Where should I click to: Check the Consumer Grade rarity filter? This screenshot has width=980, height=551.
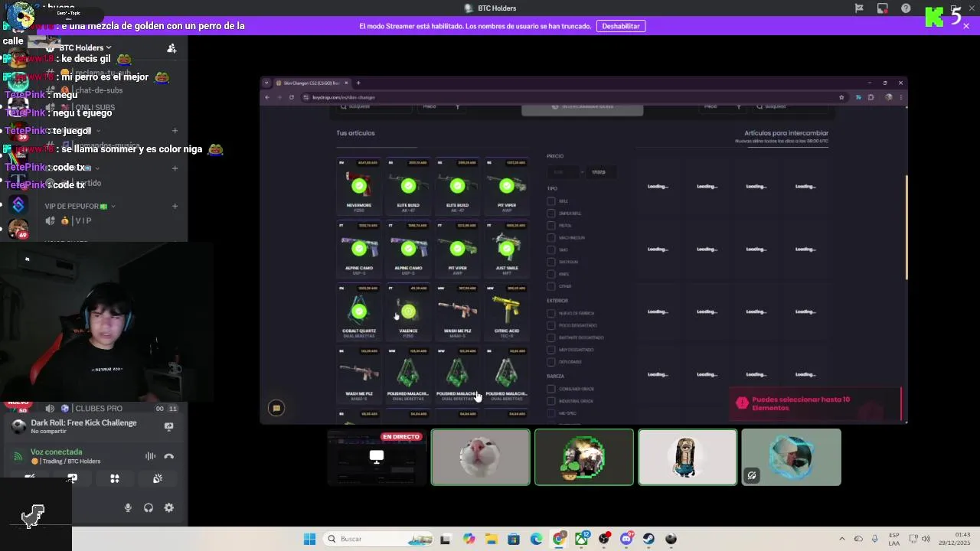(551, 389)
